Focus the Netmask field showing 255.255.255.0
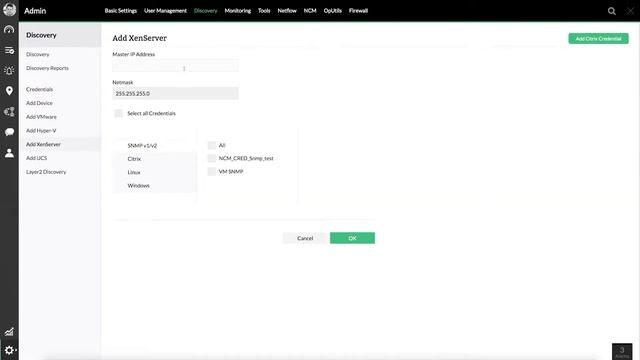The width and height of the screenshot is (640, 360). [176, 93]
